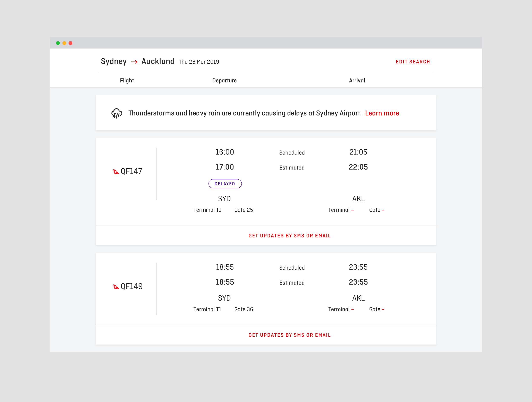Click the Auckland destination heading

(158, 61)
